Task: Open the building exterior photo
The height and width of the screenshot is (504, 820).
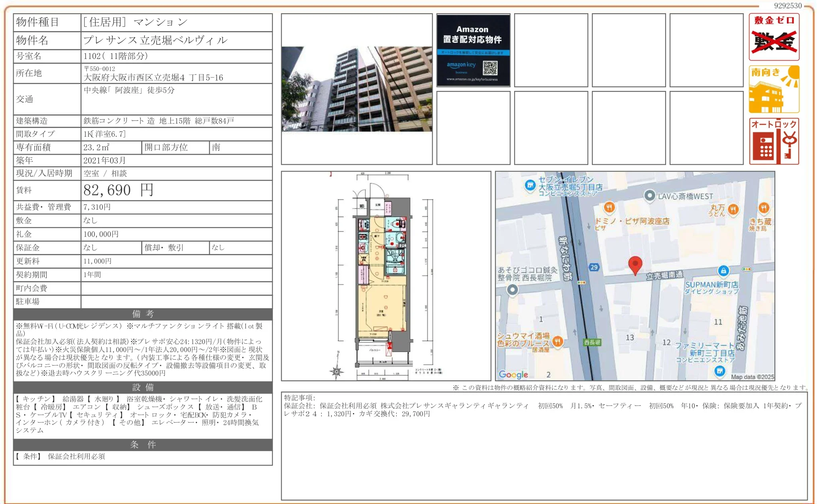Action: 357,89
